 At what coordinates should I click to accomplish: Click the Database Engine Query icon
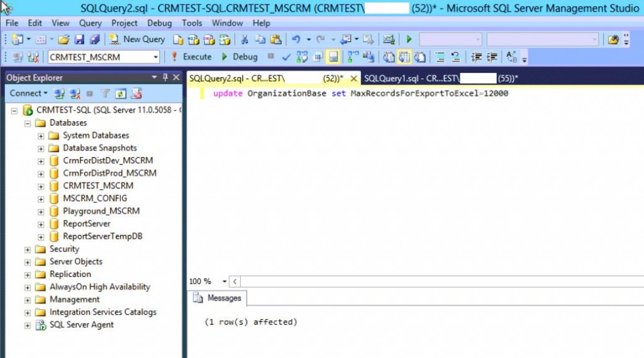click(178, 40)
